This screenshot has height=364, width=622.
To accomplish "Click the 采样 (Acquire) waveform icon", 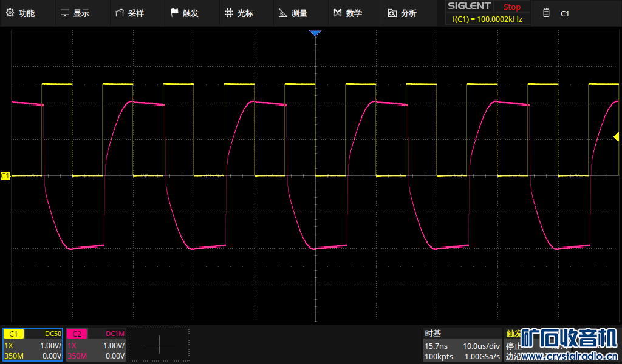I will pyautogui.click(x=120, y=13).
